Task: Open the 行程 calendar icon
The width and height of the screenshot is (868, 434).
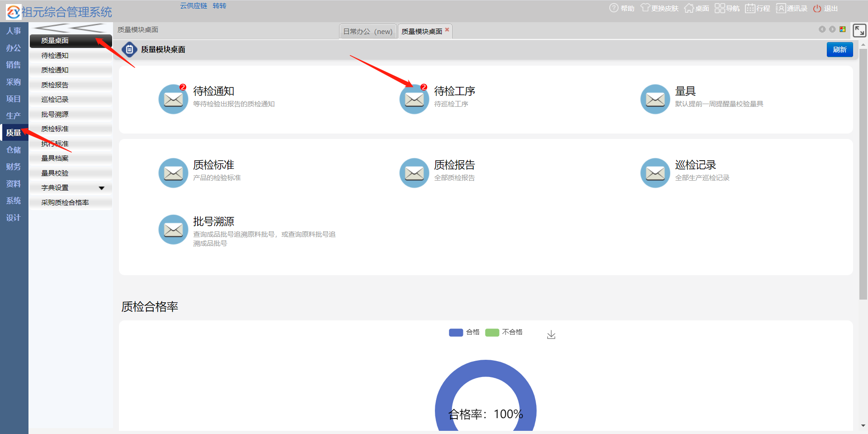Action: [x=750, y=8]
